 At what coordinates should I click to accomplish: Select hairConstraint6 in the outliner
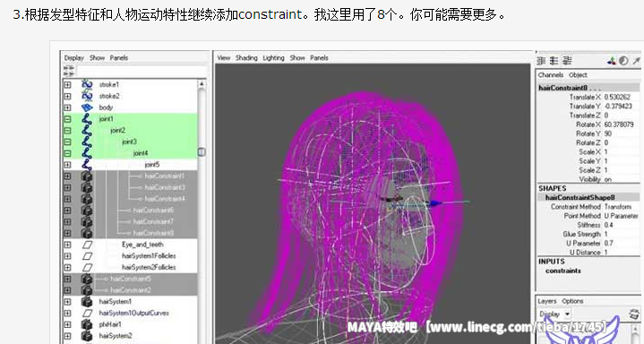153,210
